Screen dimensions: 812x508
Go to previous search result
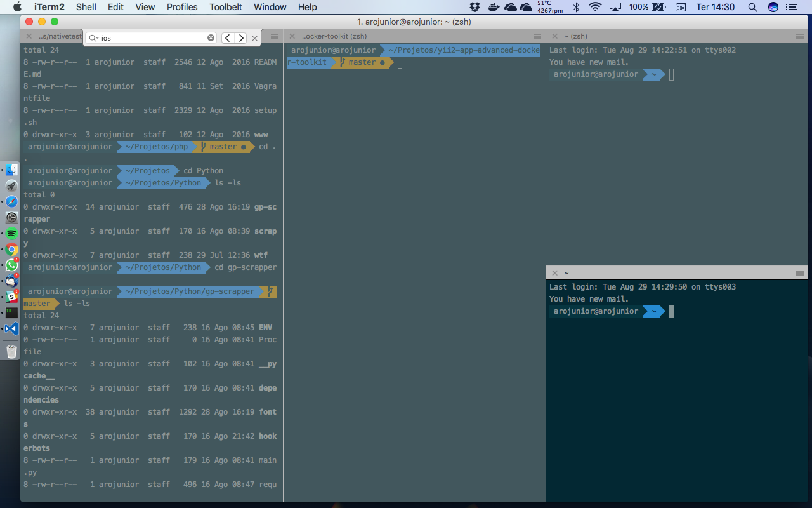coord(228,38)
